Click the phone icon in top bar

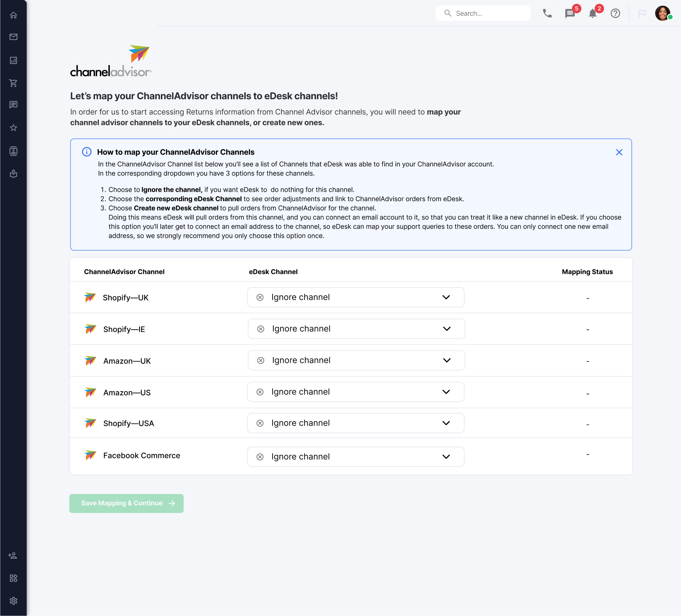[x=547, y=13]
